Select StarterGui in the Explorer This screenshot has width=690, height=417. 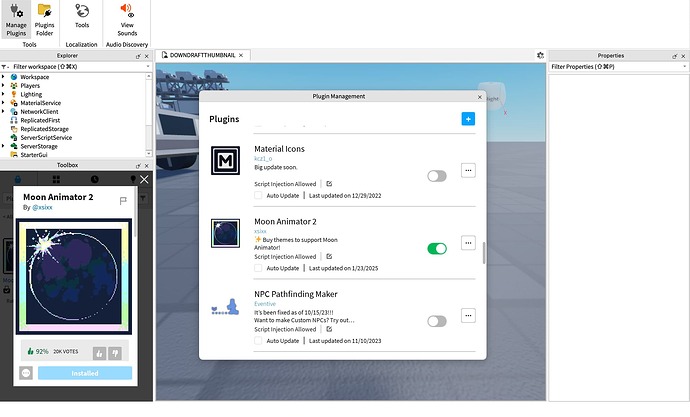pyautogui.click(x=33, y=154)
